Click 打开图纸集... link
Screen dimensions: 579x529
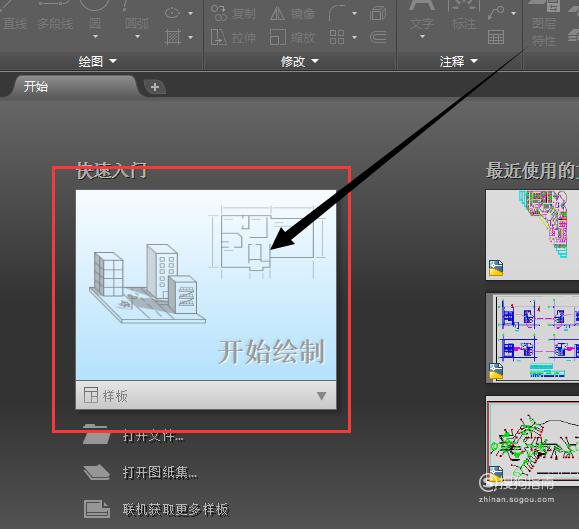pos(160,473)
